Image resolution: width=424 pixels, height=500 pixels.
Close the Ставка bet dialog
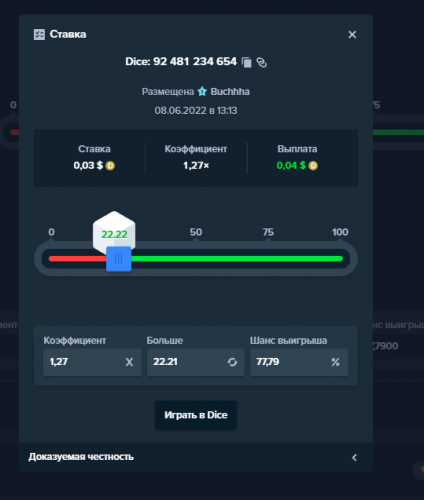[x=352, y=34]
